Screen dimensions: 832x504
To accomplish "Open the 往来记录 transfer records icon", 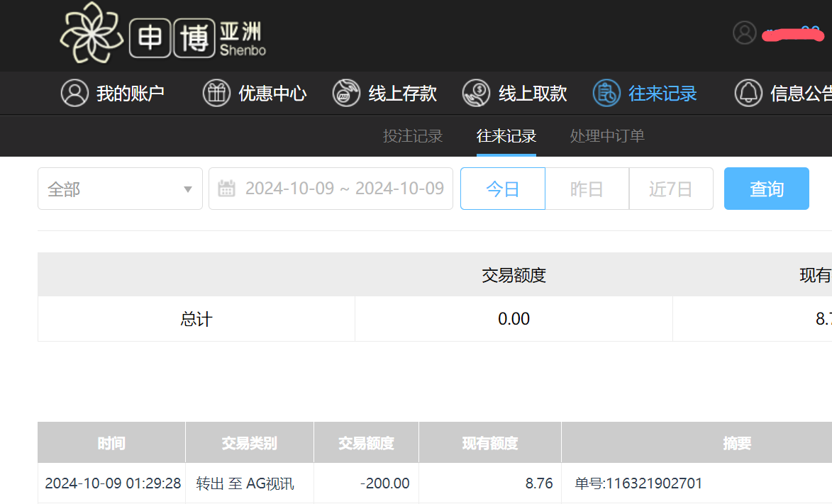I will [605, 93].
